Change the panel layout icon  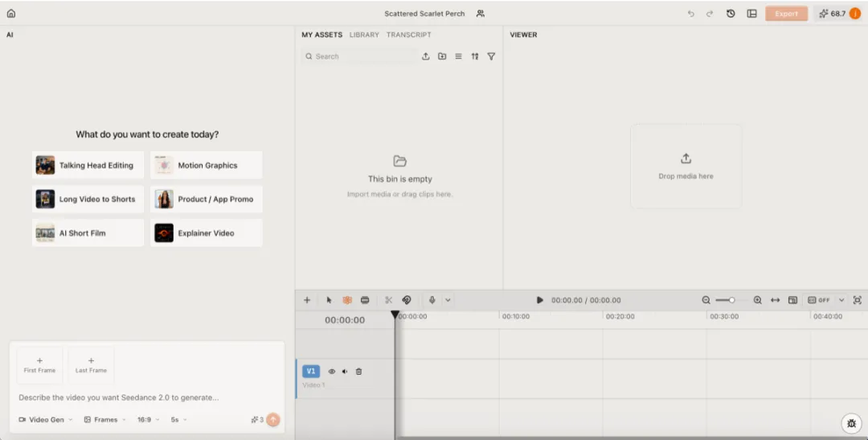click(751, 14)
